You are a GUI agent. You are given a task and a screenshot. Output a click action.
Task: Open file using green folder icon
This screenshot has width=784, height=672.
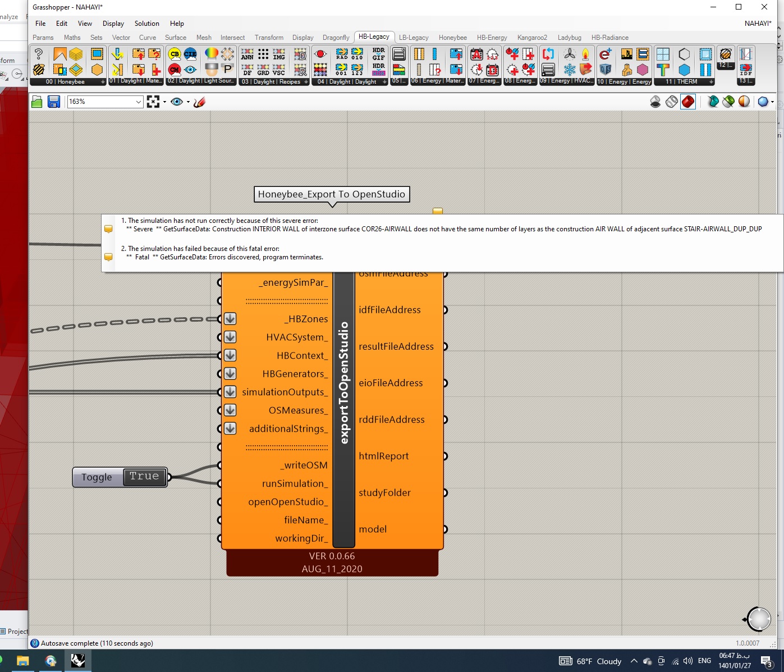tap(37, 102)
